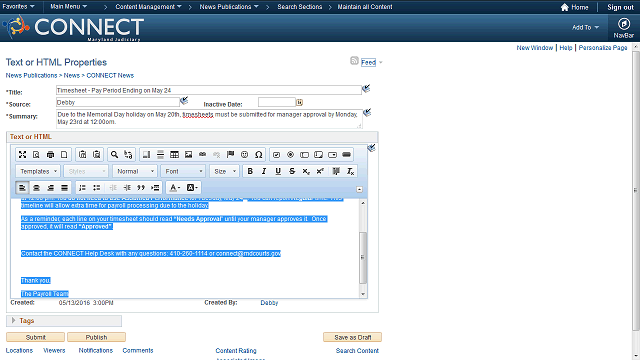Screen dimensions: 640x360
Task: Go to Search Sections breadcrumb
Action: (300, 7)
